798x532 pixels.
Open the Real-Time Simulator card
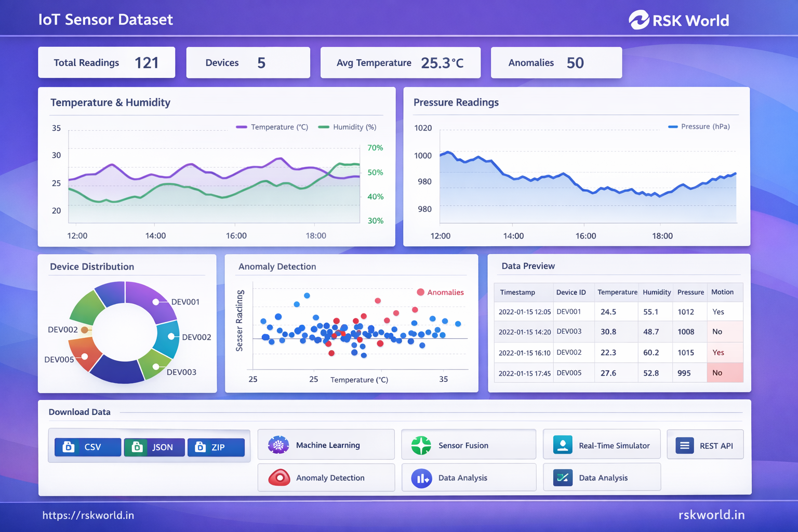(602, 445)
